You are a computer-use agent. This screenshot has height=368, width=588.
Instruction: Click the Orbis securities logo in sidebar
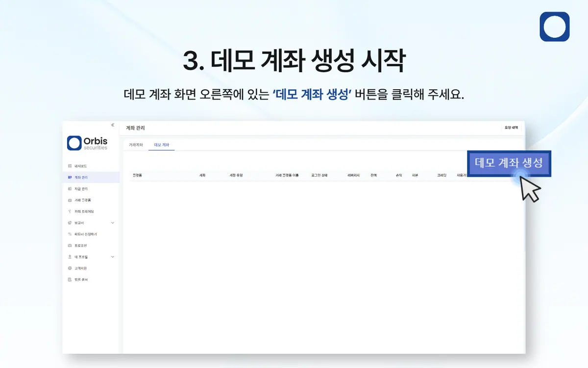point(87,143)
